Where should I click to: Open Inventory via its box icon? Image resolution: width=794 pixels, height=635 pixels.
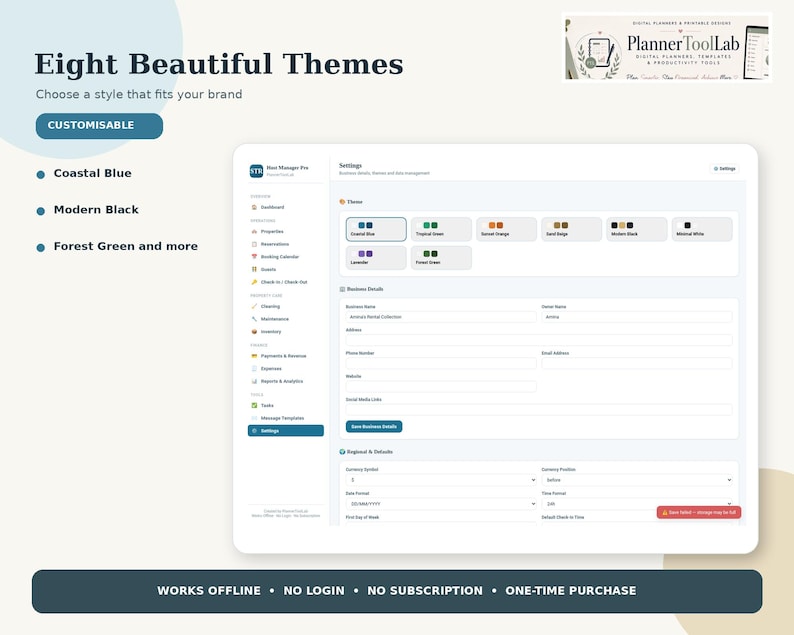[254, 332]
